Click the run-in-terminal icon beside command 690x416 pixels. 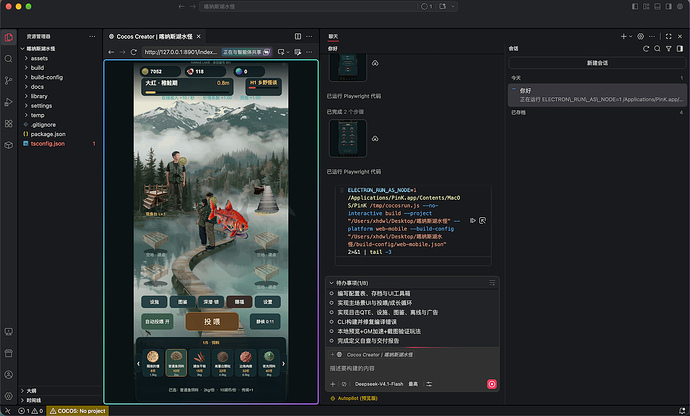473,221
